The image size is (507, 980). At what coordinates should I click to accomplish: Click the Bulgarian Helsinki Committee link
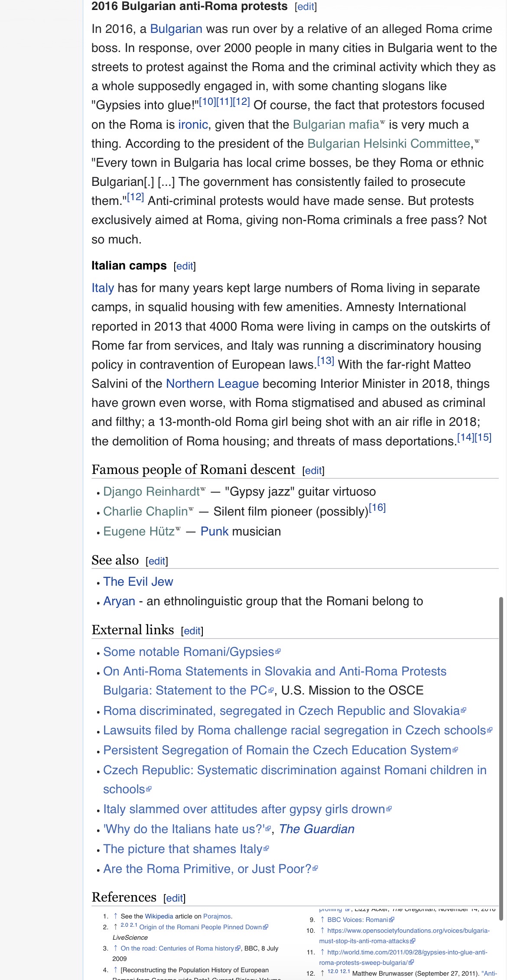[389, 144]
